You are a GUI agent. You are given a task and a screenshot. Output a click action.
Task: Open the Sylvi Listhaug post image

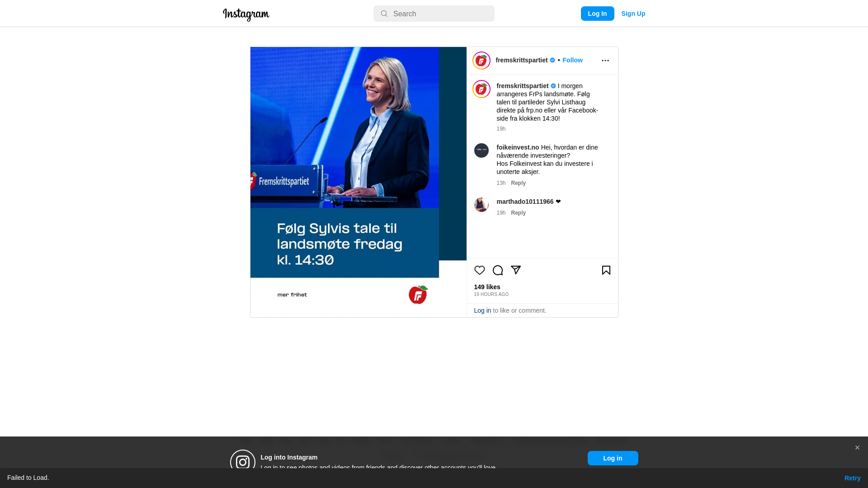(358, 182)
